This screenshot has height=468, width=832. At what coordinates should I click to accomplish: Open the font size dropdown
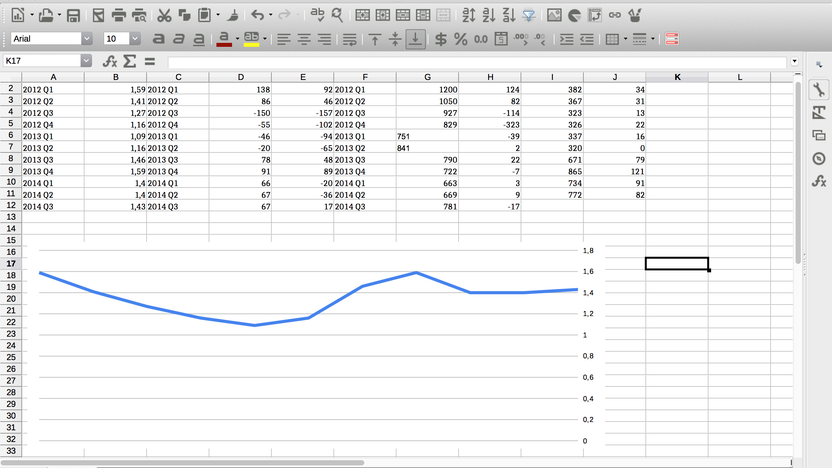(135, 38)
